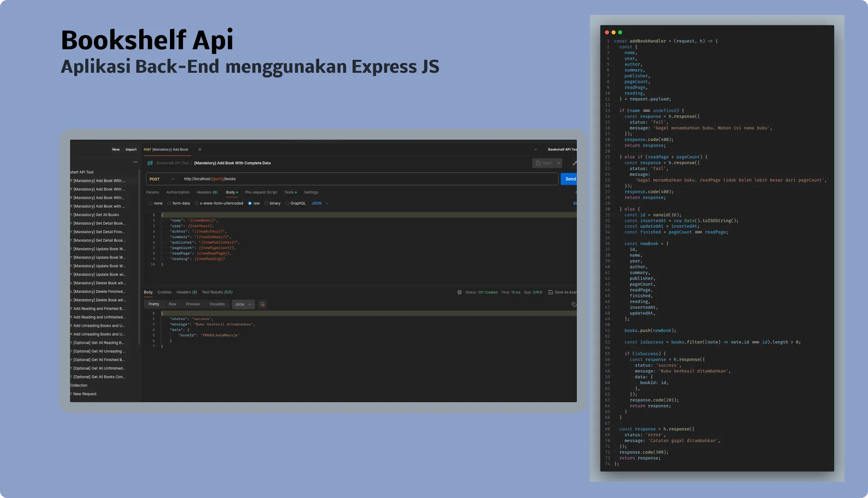Open the New Request item in sidebar
Viewport: 868px width, 498px height.
point(85,394)
